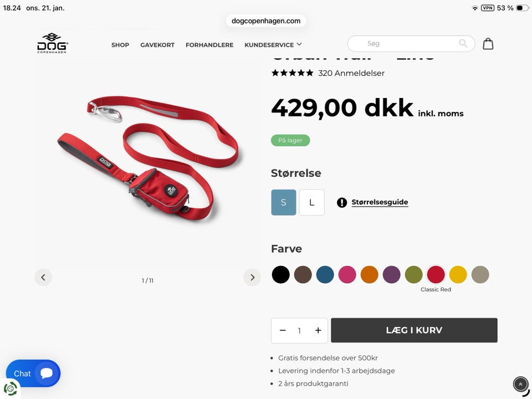Screen dimensions: 532x399
Task: Click the search magnifier icon
Action: pos(463,43)
